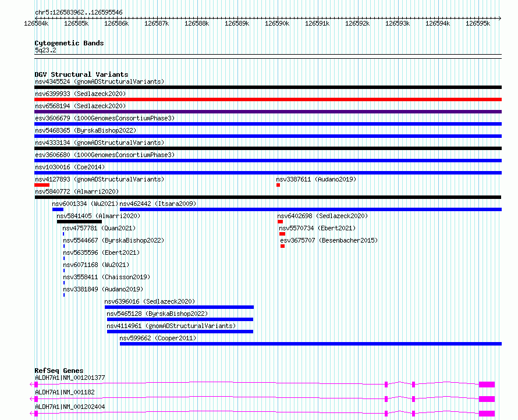Click the Cytogenetic Bands track title

click(69, 43)
